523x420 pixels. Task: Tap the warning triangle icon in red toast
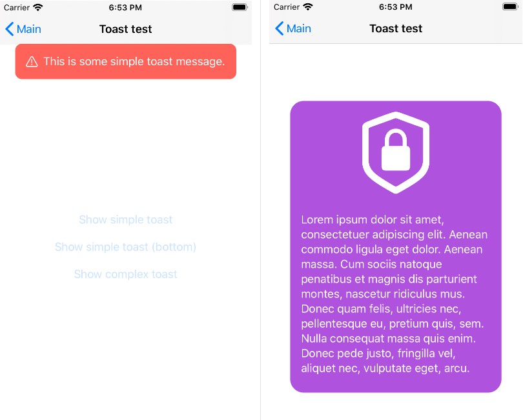pyautogui.click(x=32, y=62)
